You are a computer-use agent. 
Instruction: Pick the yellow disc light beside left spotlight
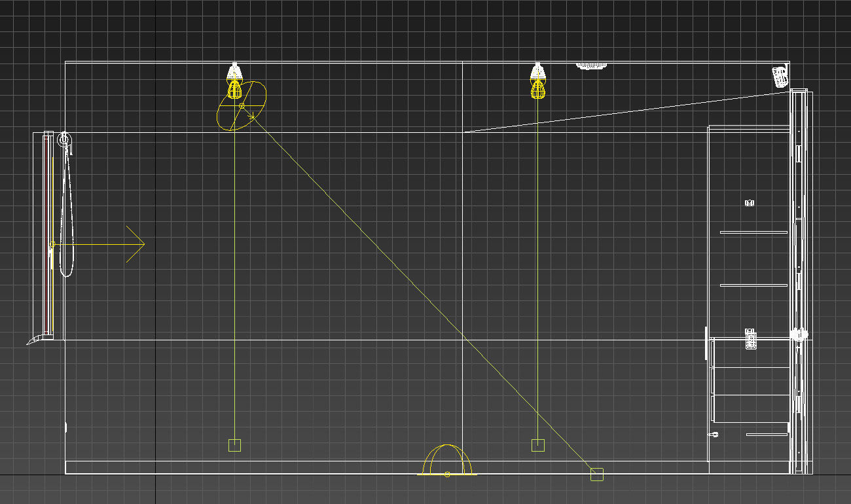point(242,105)
